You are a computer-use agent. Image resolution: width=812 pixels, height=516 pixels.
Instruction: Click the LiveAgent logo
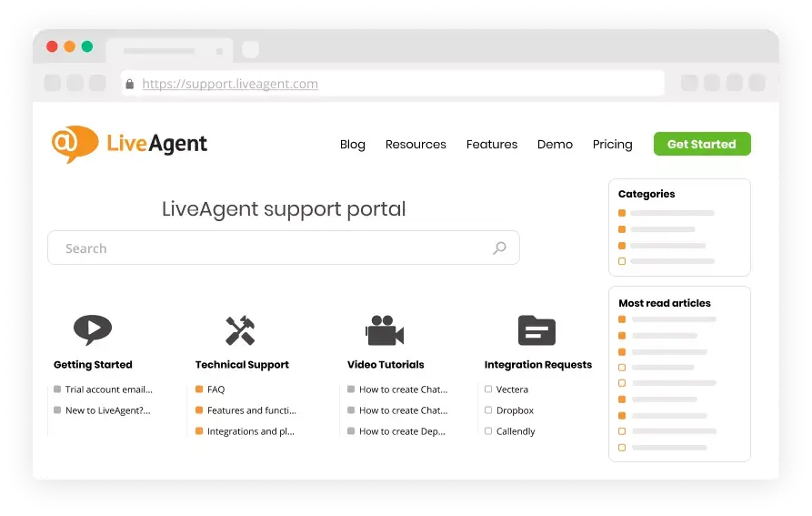point(129,144)
